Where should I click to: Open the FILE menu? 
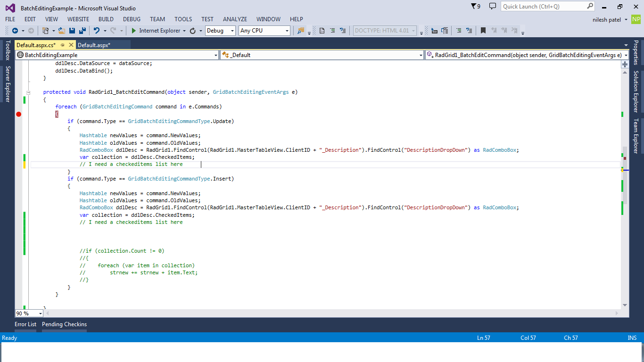(x=10, y=19)
